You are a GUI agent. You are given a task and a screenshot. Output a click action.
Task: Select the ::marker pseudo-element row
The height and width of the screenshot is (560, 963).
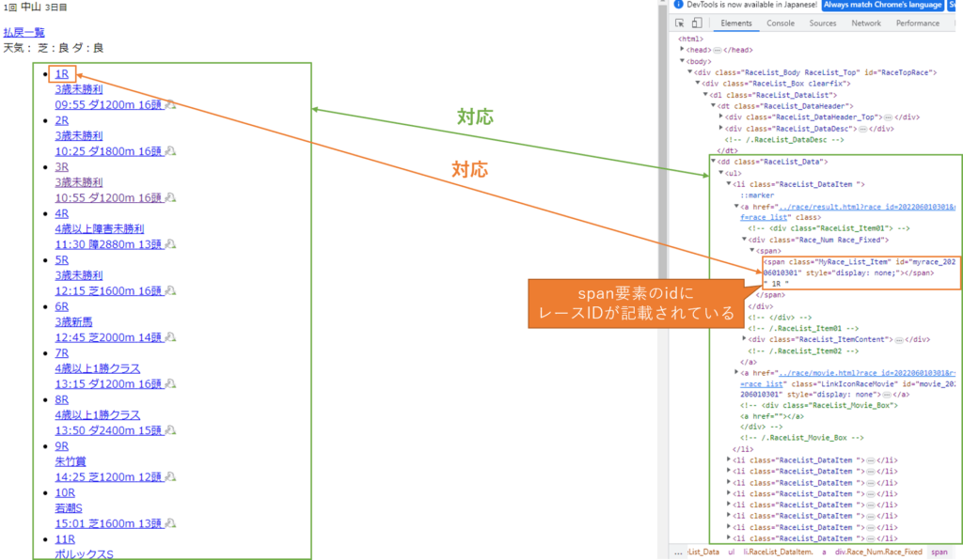(757, 195)
